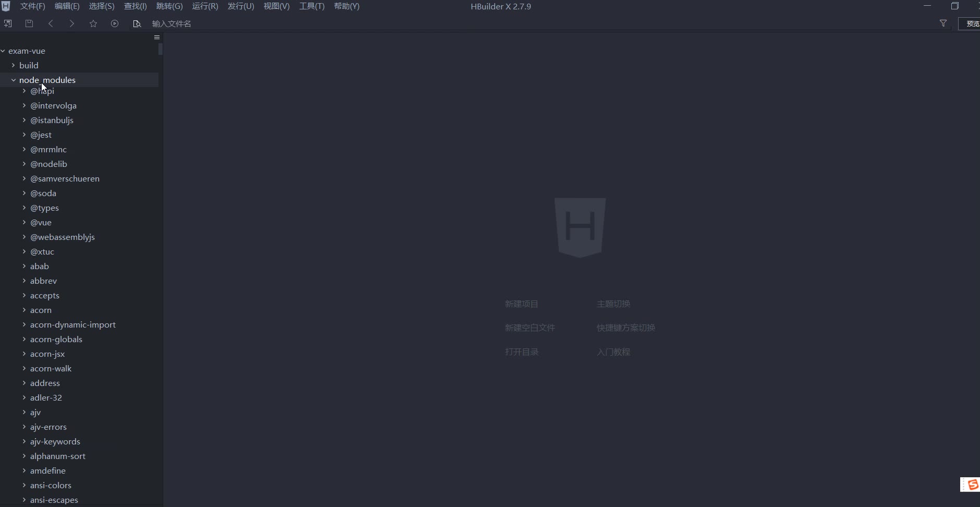Go back with the left arrow icon

[51, 23]
